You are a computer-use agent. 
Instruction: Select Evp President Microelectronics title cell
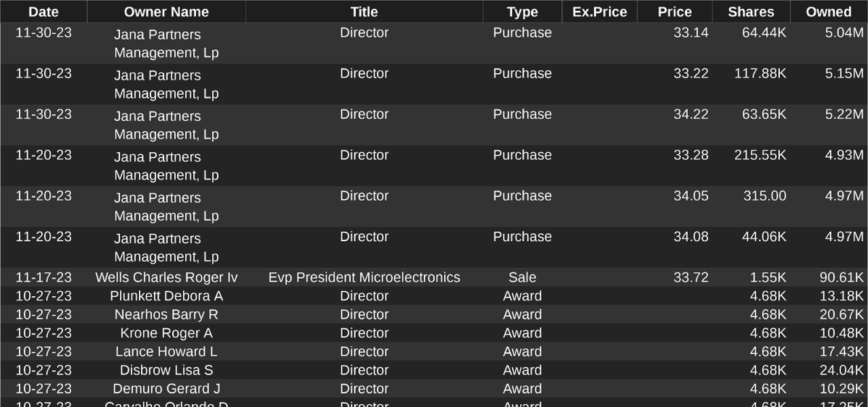(364, 277)
